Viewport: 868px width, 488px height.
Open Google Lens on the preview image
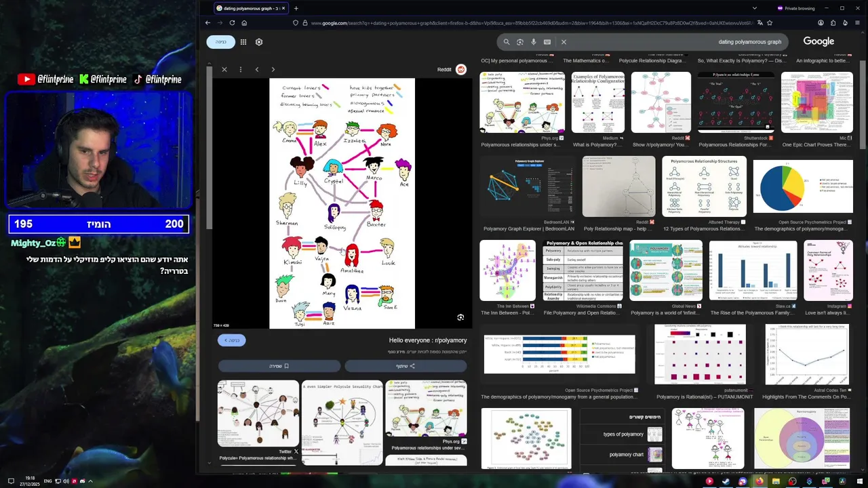460,317
